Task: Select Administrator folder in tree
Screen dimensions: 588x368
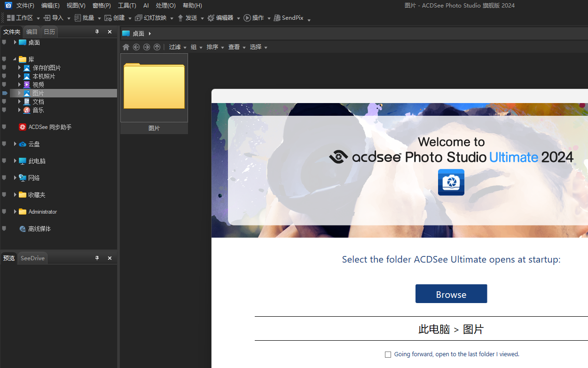Action: (38, 212)
